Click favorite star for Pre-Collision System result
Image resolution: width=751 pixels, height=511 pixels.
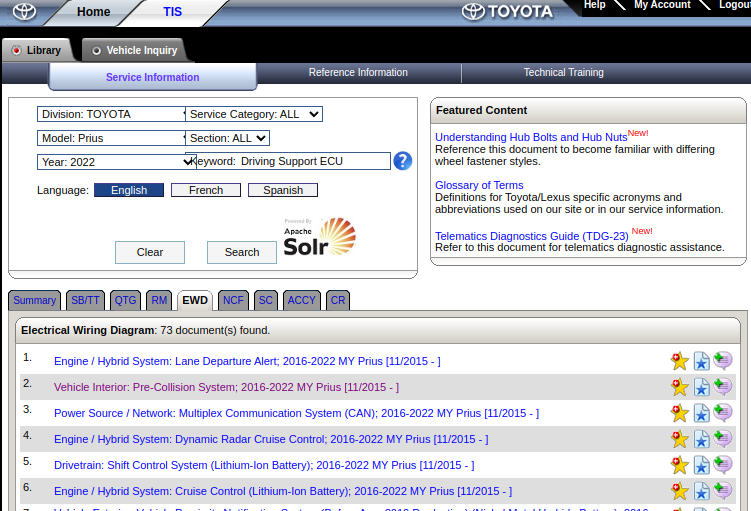[x=679, y=387]
